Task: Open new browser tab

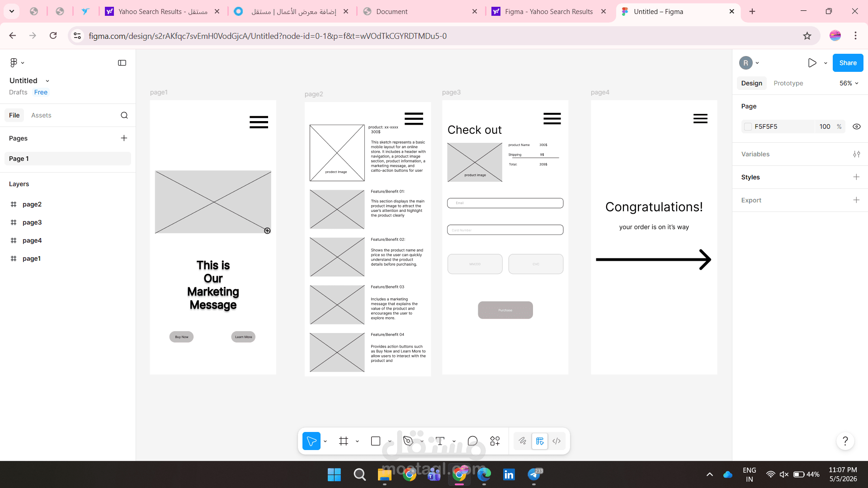Action: point(752,11)
